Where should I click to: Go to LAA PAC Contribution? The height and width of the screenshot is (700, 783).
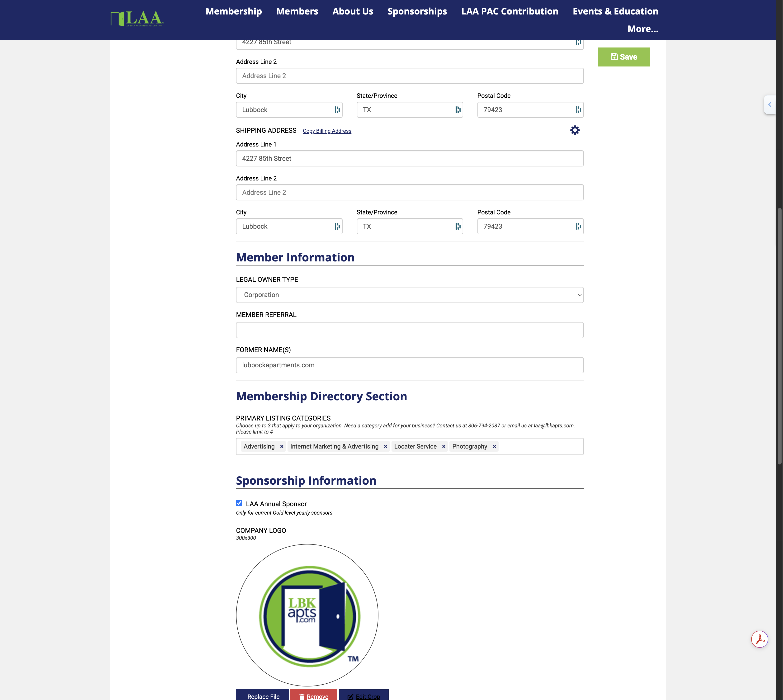[509, 12]
